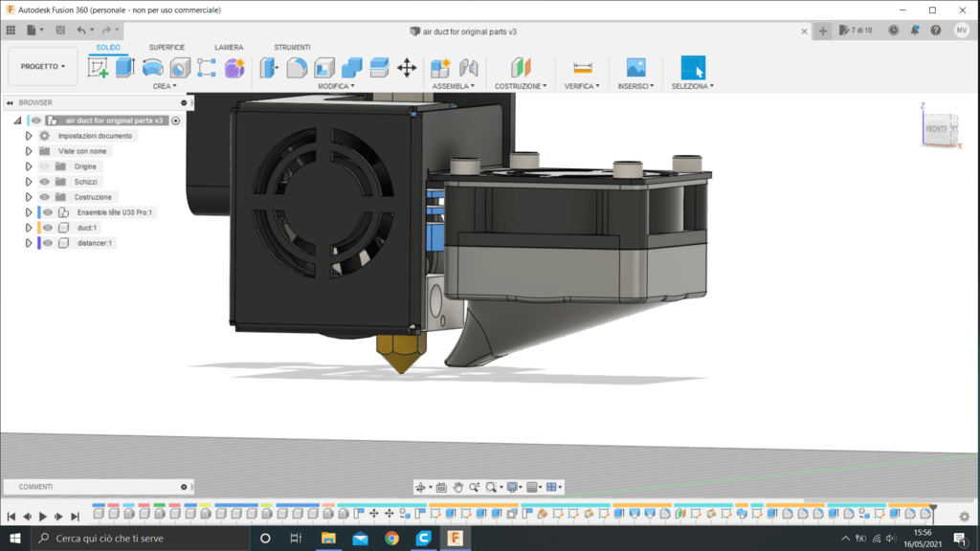Select the Fillet tool
Image resolution: width=980 pixels, height=551 pixels.
297,68
